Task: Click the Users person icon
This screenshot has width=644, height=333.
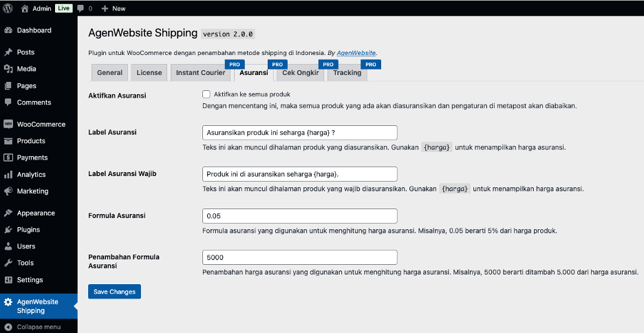Action: coord(8,246)
